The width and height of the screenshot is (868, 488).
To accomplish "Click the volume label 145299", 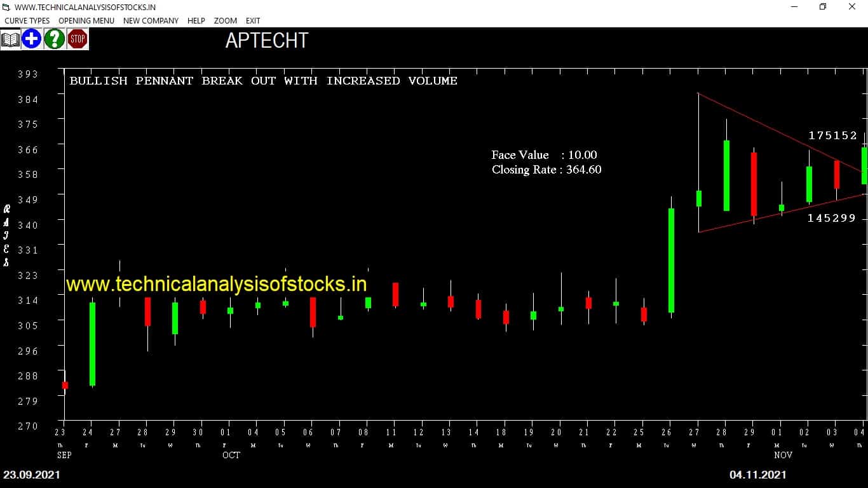I will (831, 218).
